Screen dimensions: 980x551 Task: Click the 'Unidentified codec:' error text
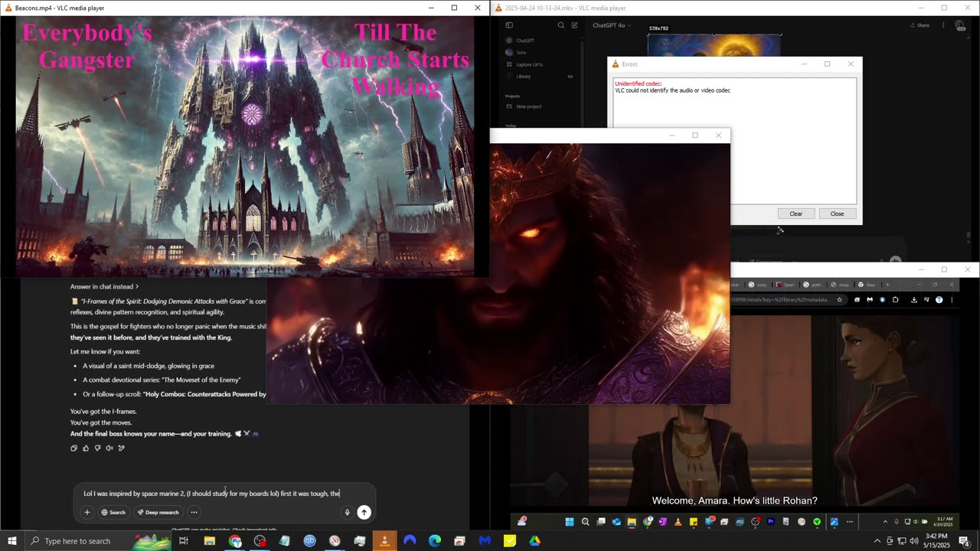tap(638, 83)
